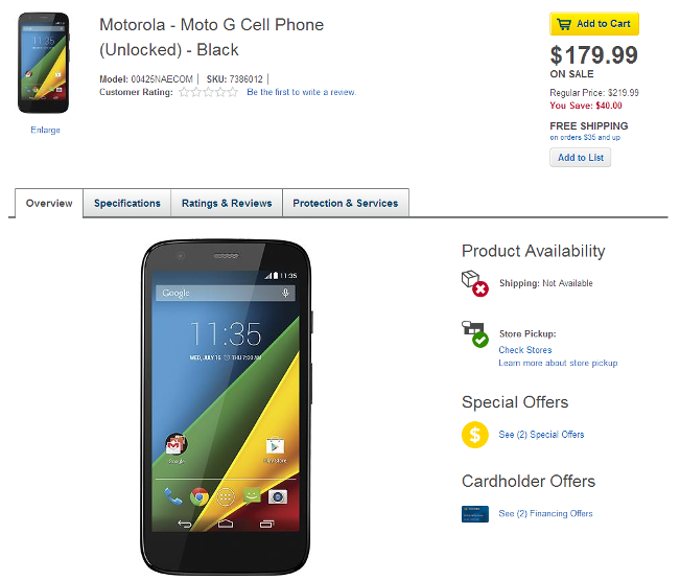The width and height of the screenshot is (680, 580).
Task: Open 'See (2) Financing Offers' link
Action: click(545, 514)
